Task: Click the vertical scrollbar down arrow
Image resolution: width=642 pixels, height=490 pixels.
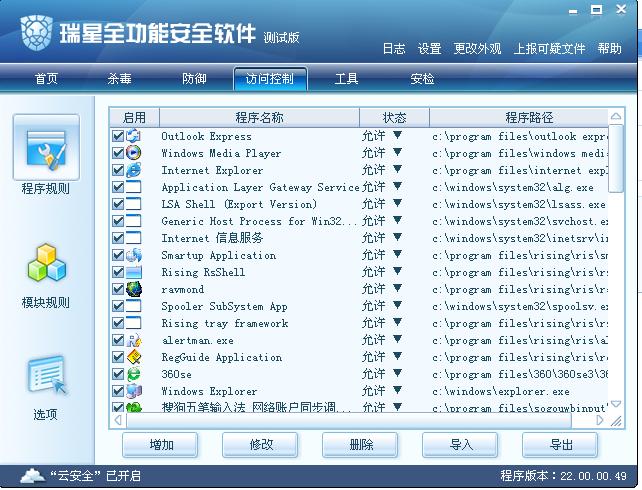Action: click(x=616, y=404)
